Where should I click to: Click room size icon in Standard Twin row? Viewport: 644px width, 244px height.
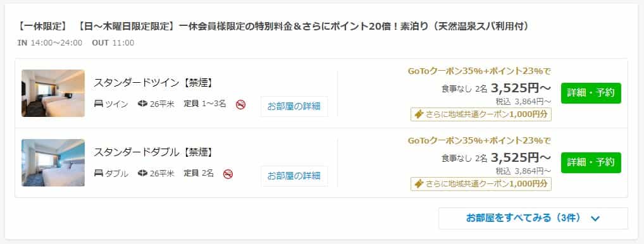tap(142, 104)
